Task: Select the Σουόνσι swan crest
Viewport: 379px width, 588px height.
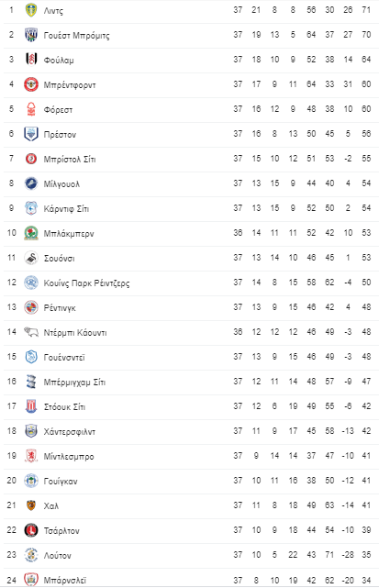Action: click(x=31, y=258)
